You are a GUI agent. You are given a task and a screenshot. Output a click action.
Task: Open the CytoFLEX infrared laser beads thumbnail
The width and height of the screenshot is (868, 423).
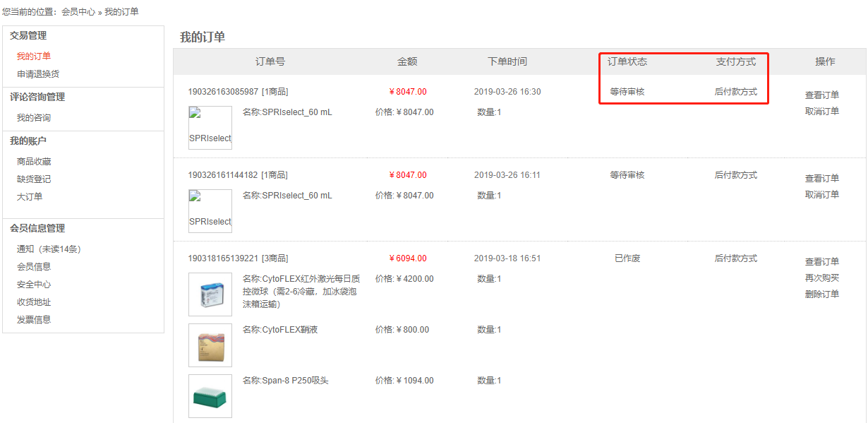(x=210, y=294)
